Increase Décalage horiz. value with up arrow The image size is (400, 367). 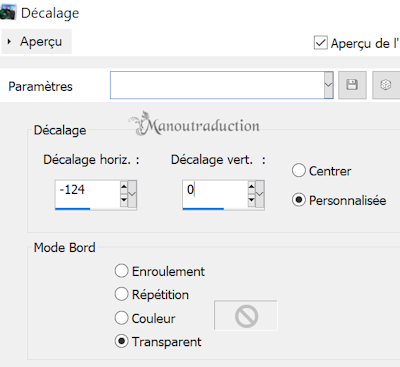click(x=124, y=186)
